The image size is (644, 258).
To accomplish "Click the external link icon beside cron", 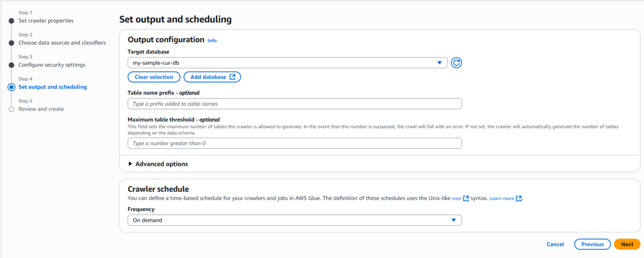I will click(x=466, y=198).
